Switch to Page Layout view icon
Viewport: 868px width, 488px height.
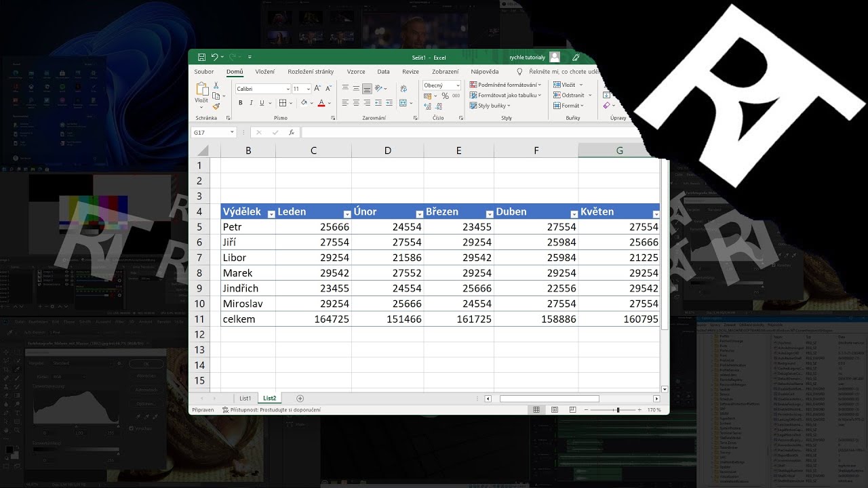pos(555,409)
